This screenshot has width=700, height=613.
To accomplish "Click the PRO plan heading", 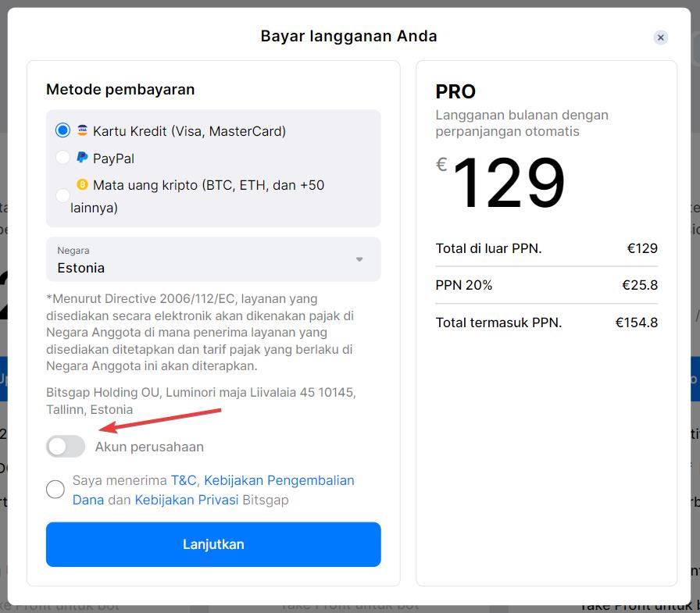I will (455, 91).
